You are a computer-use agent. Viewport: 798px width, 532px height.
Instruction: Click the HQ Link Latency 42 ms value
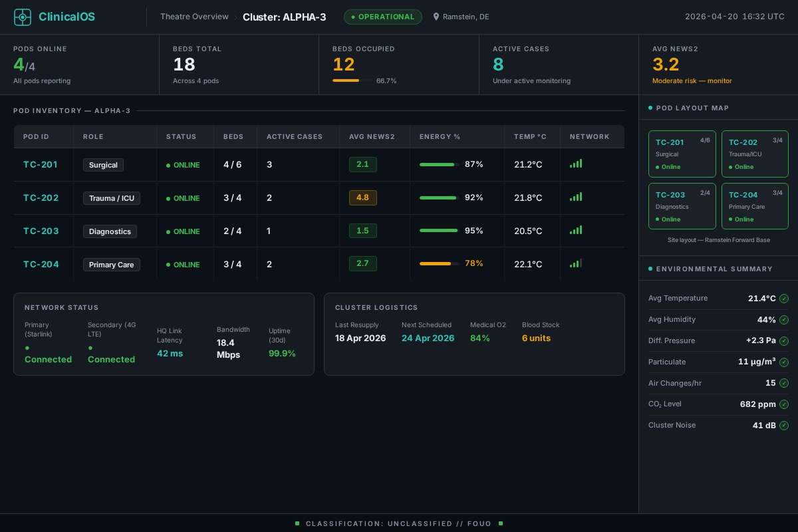pyautogui.click(x=170, y=354)
